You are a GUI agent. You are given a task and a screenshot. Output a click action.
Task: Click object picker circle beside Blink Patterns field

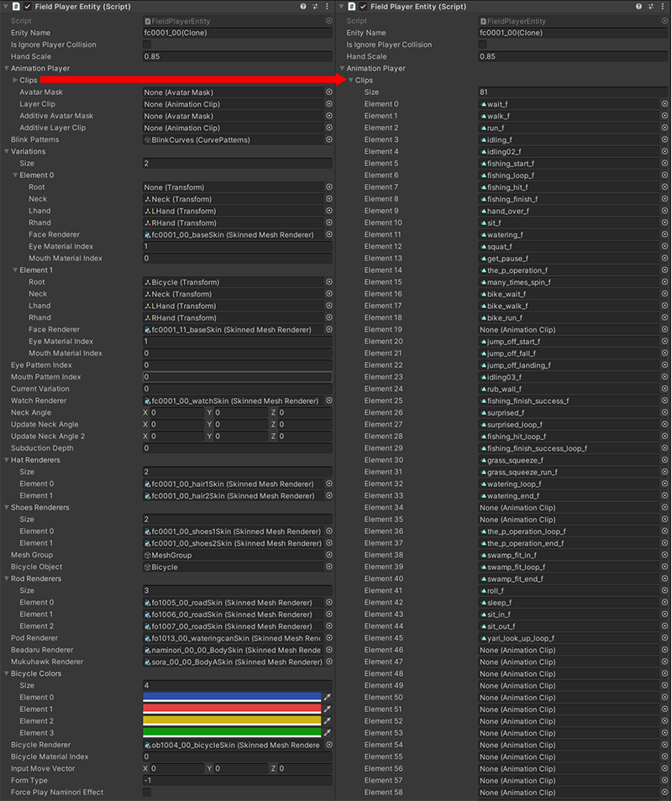328,139
